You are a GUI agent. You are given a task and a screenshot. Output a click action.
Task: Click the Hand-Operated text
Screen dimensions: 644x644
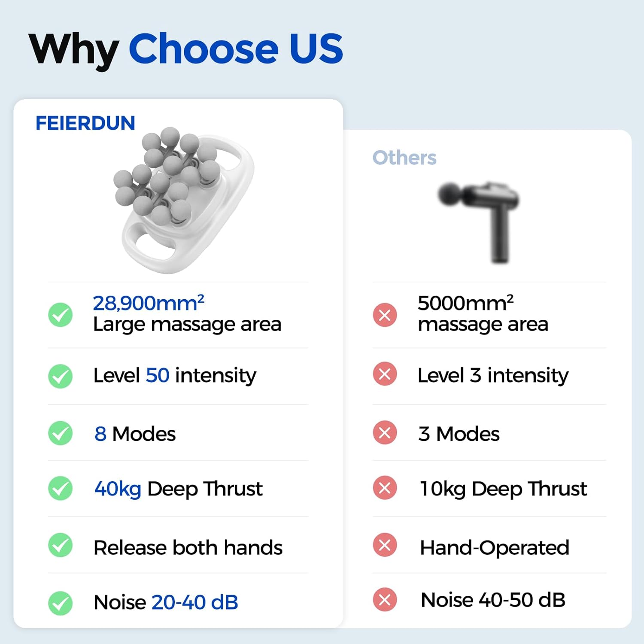[x=494, y=547]
